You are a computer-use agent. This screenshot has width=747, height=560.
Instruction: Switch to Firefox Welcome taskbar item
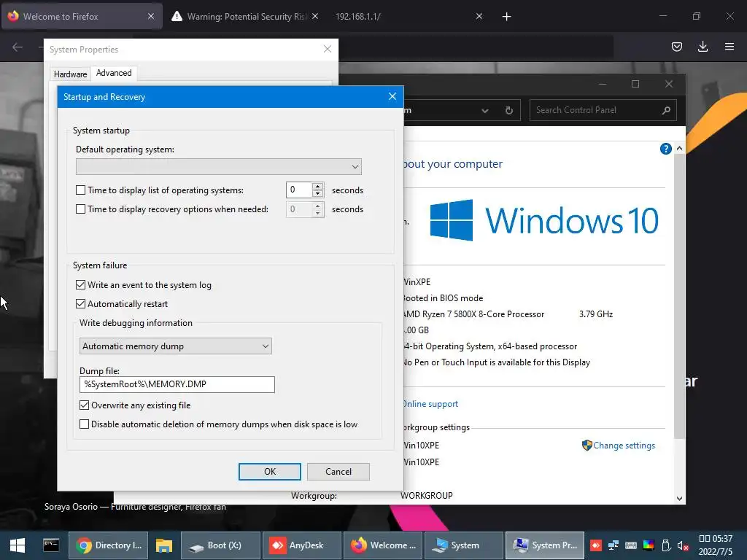383,545
